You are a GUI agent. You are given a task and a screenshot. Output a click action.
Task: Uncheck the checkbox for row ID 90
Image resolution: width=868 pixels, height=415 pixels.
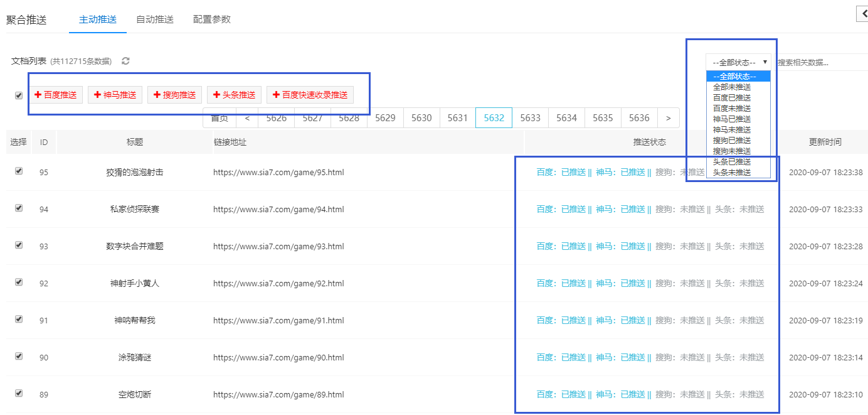(19, 356)
